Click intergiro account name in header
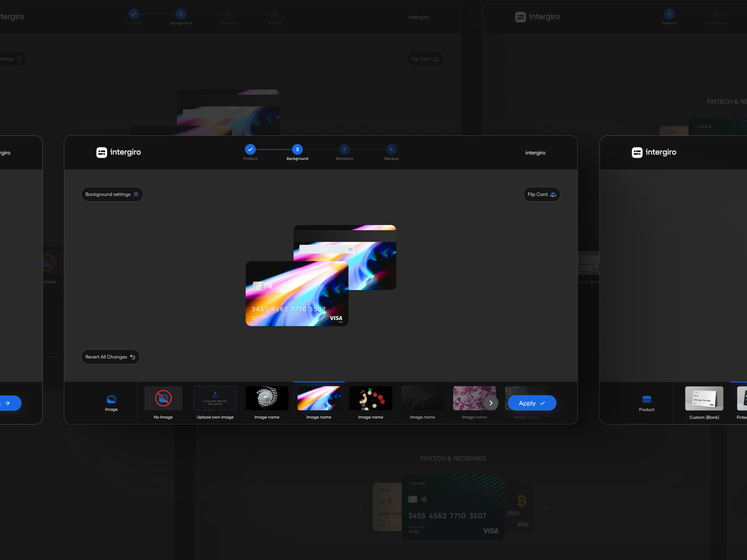The image size is (747, 560). (535, 153)
